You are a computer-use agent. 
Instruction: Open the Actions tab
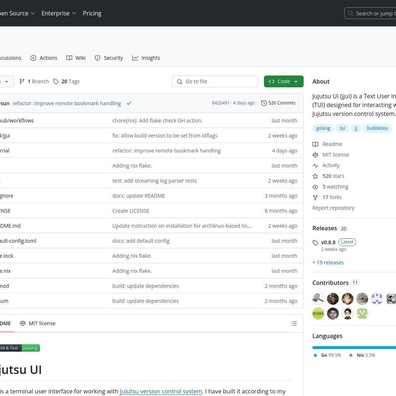point(44,58)
